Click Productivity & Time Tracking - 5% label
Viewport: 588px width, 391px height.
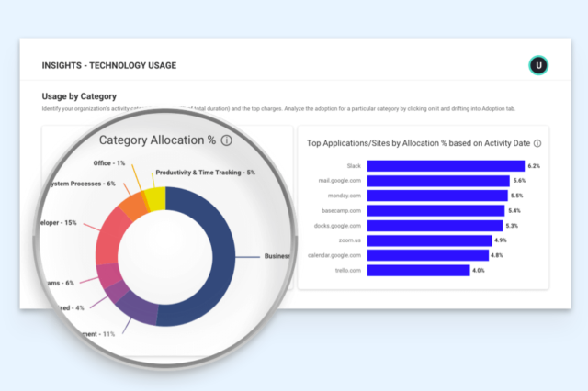(x=206, y=173)
